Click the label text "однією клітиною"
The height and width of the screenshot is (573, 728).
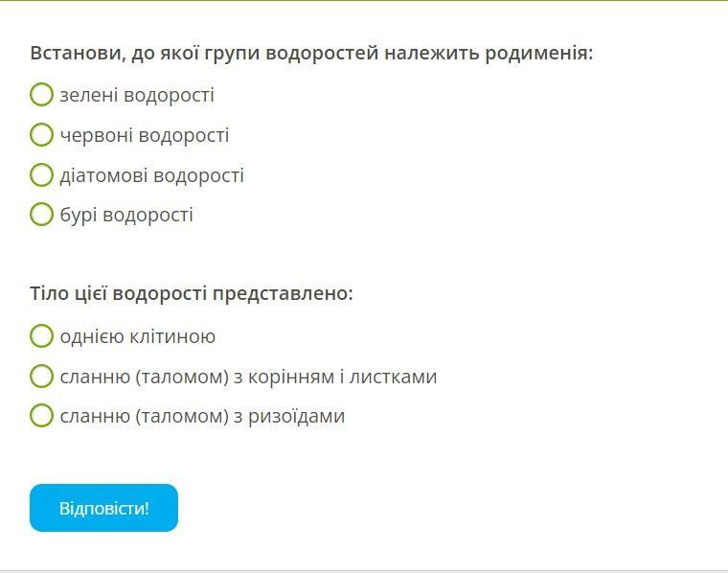click(137, 336)
